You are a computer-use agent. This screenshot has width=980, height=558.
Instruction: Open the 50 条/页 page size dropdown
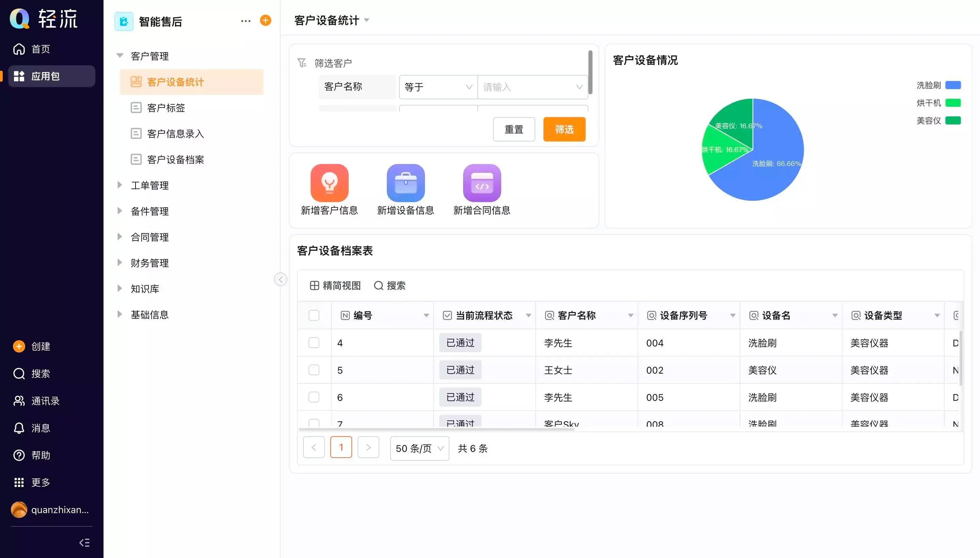click(x=419, y=448)
